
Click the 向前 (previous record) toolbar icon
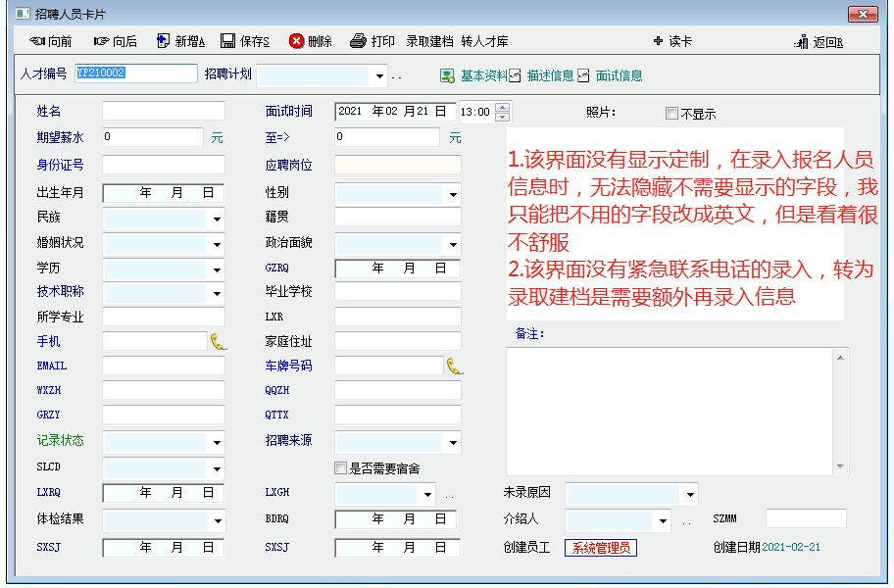(38, 41)
